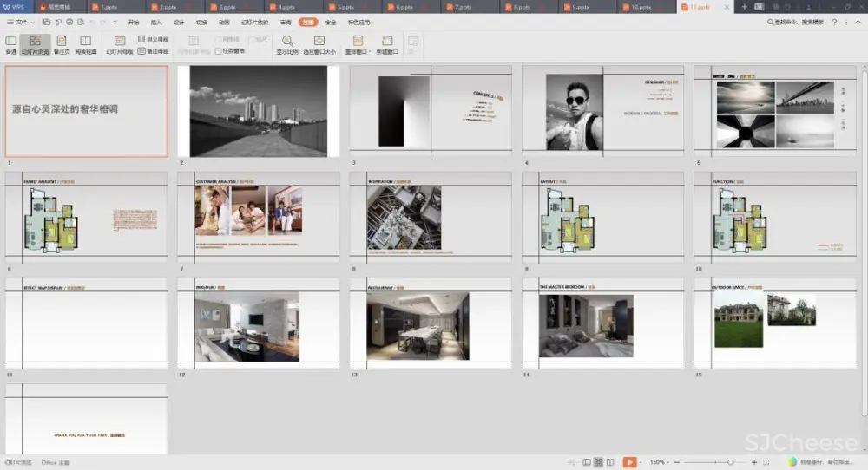Screen dimensions: 868x470
Task: Open the Slide Master (幻灯片母版)
Action: [120, 44]
